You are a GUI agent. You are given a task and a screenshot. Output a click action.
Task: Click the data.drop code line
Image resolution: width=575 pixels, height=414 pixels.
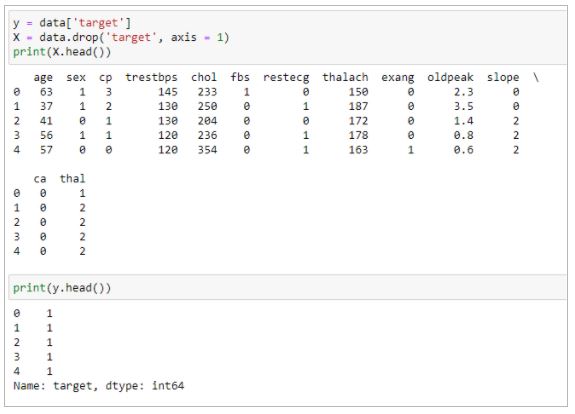pyautogui.click(x=121, y=37)
